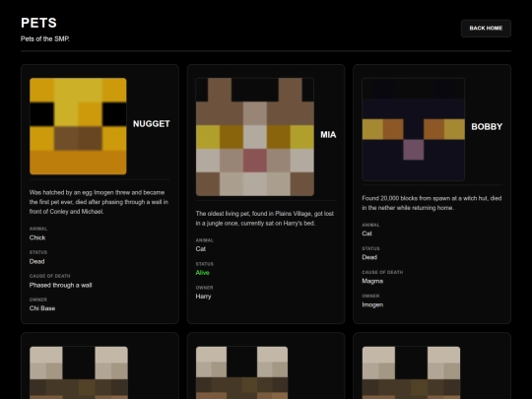This screenshot has height=399, width=532.
Task: Click Bobby's 'Cat' animal value
Action: [366, 233]
